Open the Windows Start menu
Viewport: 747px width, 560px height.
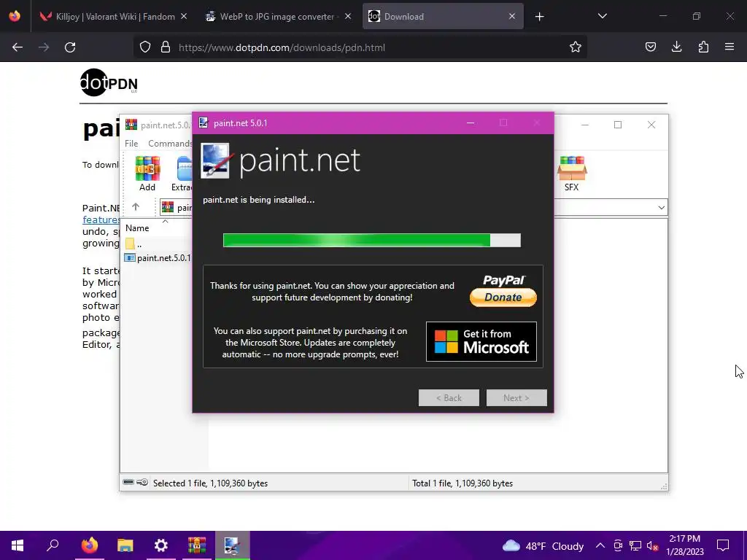pos(18,545)
